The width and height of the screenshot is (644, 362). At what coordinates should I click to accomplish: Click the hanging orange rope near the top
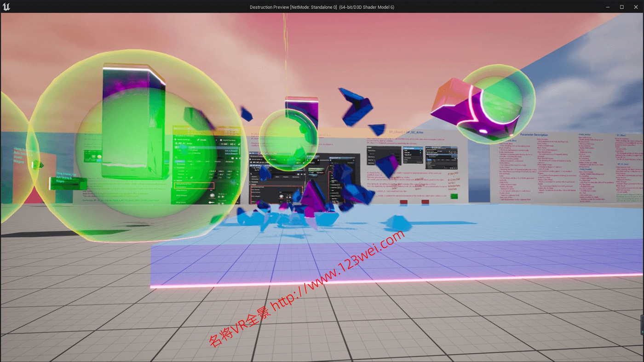click(285, 55)
